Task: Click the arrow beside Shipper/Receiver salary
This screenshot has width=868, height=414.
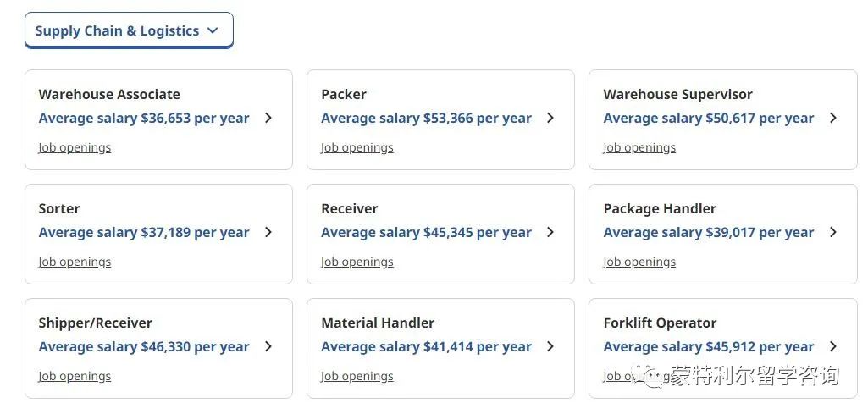Action: [x=268, y=346]
